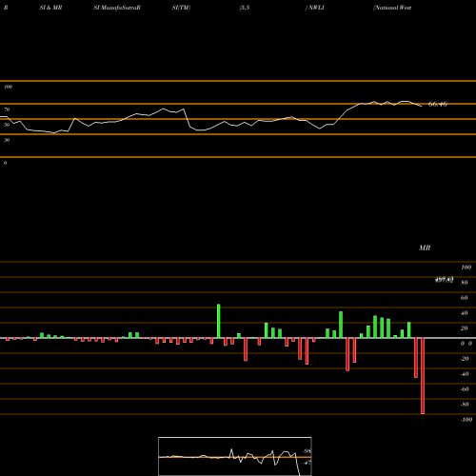Click the 'MR' panel title
The height and width of the screenshot is (476, 476).
tap(425, 248)
